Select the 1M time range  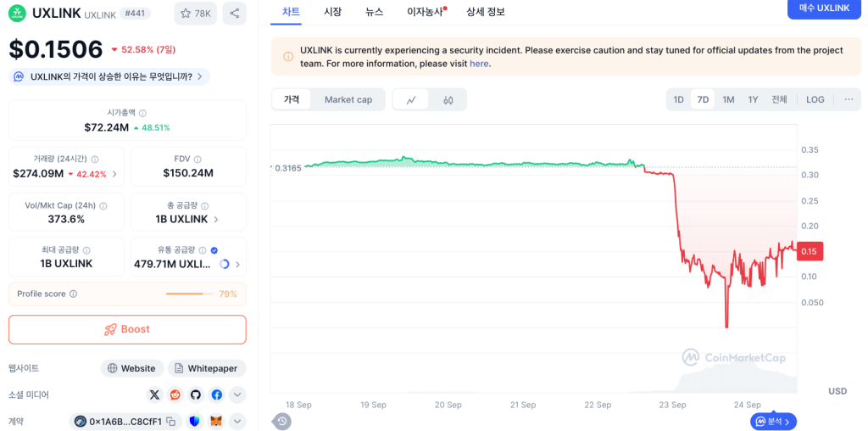coord(728,100)
